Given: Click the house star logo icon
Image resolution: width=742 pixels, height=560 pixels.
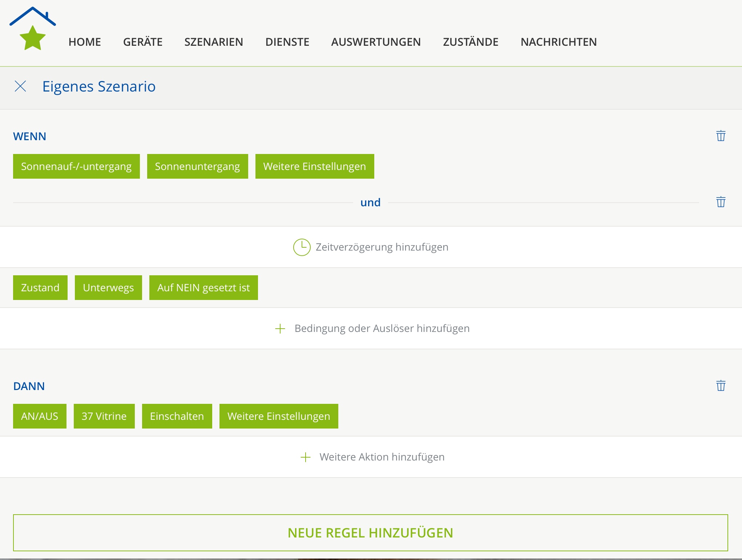Looking at the screenshot, I should [x=33, y=29].
